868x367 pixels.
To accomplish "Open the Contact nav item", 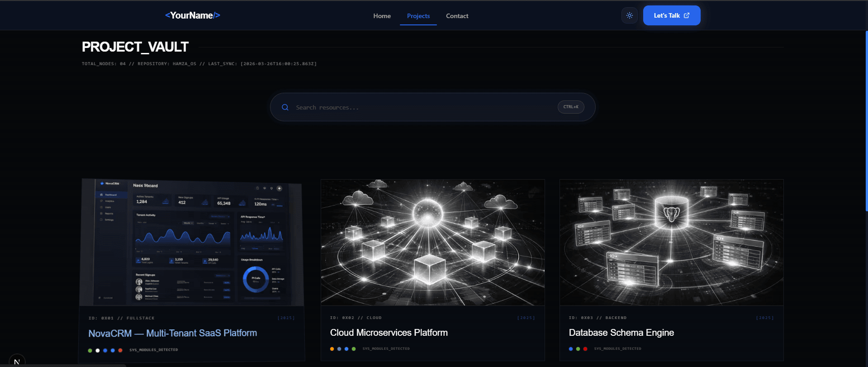I will [457, 16].
